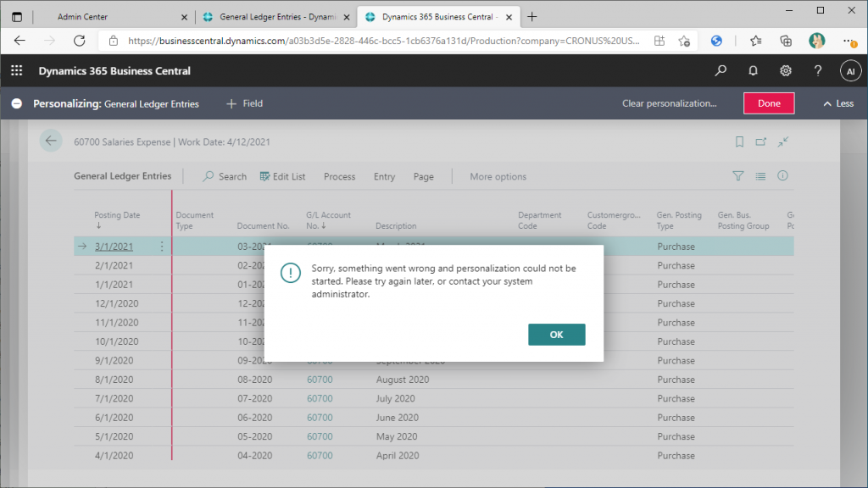Open the app launcher waffle menu
The image size is (868, 488).
point(17,71)
